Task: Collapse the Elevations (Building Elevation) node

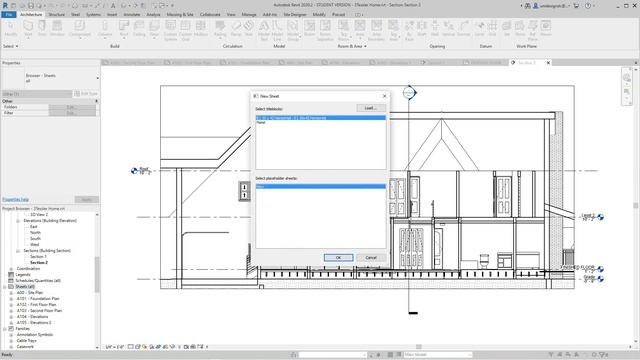Action: (x=18, y=221)
